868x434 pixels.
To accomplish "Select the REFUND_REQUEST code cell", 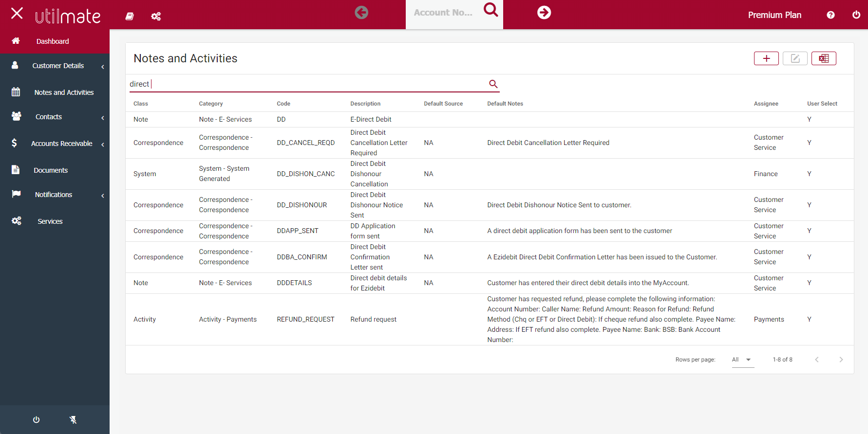I will [305, 319].
